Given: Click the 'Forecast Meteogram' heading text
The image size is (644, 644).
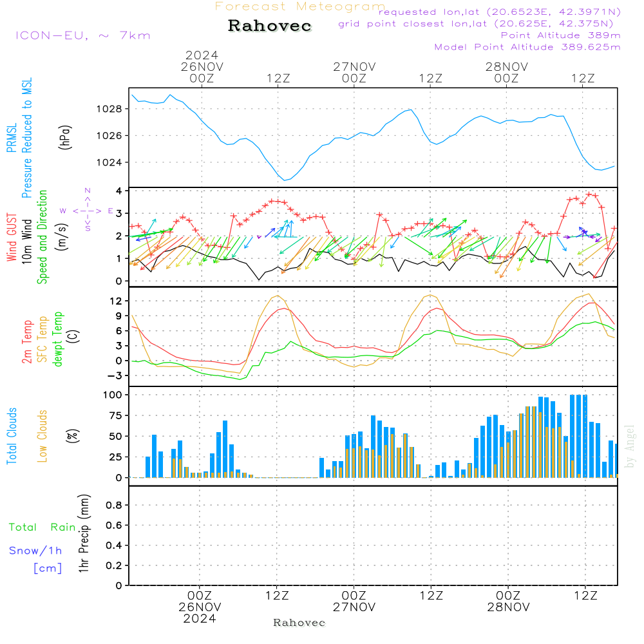Looking at the screenshot, I should tap(300, 6).
